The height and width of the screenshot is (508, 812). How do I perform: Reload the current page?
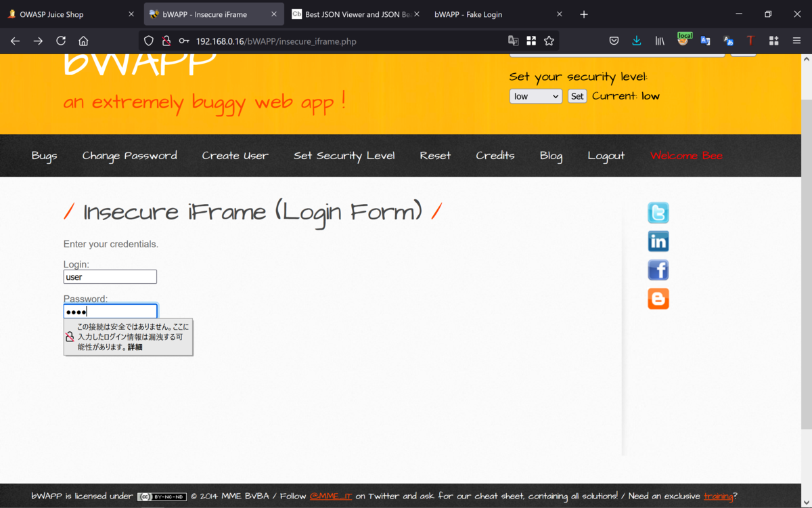(x=61, y=41)
